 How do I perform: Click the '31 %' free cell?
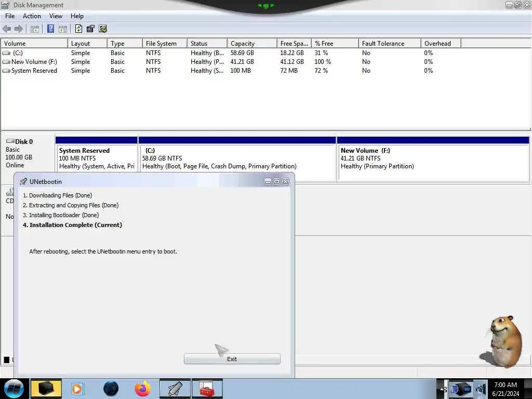click(x=321, y=53)
